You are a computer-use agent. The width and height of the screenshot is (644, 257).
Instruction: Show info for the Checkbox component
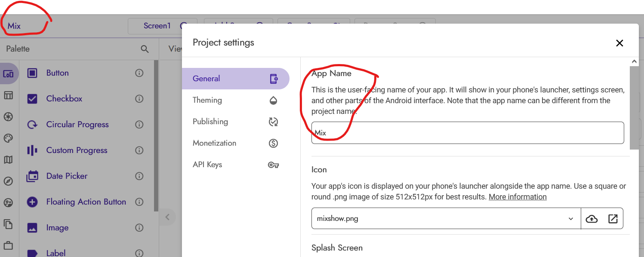[x=139, y=99]
